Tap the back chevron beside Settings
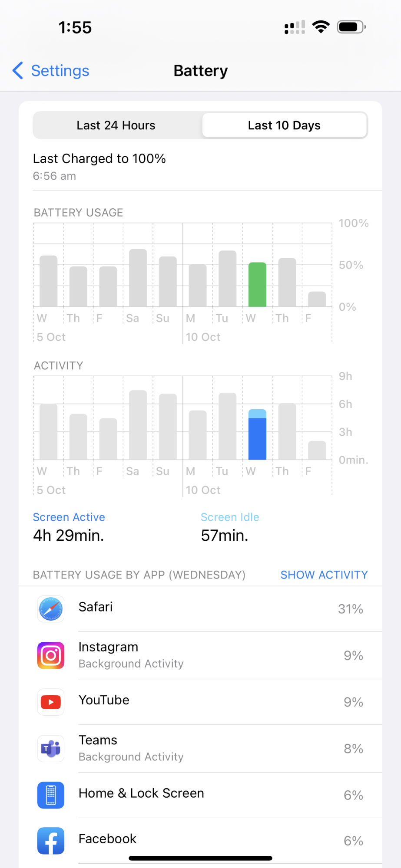The width and height of the screenshot is (401, 868). pyautogui.click(x=18, y=70)
